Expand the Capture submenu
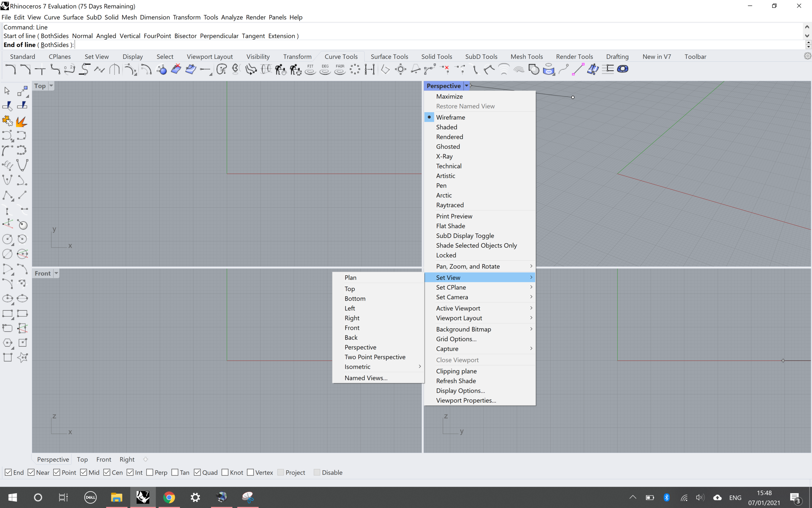The width and height of the screenshot is (812, 508). coord(480,349)
